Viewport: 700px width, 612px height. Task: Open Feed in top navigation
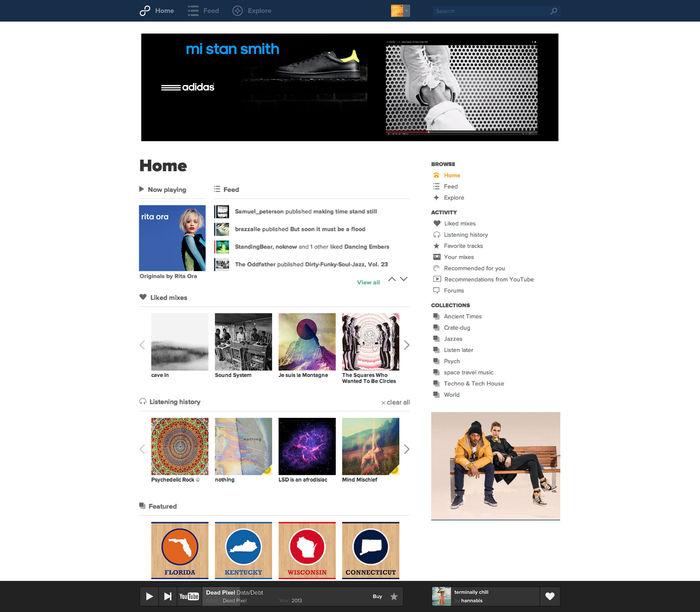(x=211, y=11)
